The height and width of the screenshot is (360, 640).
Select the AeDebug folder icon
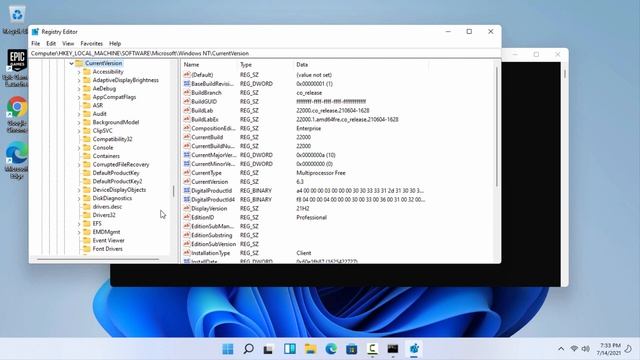[x=87, y=89]
